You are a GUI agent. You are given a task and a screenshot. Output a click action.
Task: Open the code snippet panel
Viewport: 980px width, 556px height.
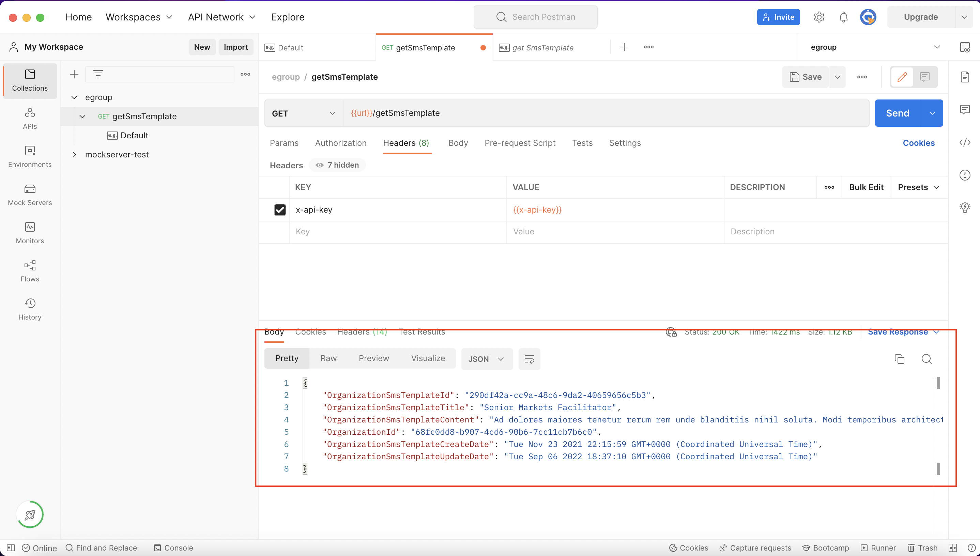(x=965, y=142)
